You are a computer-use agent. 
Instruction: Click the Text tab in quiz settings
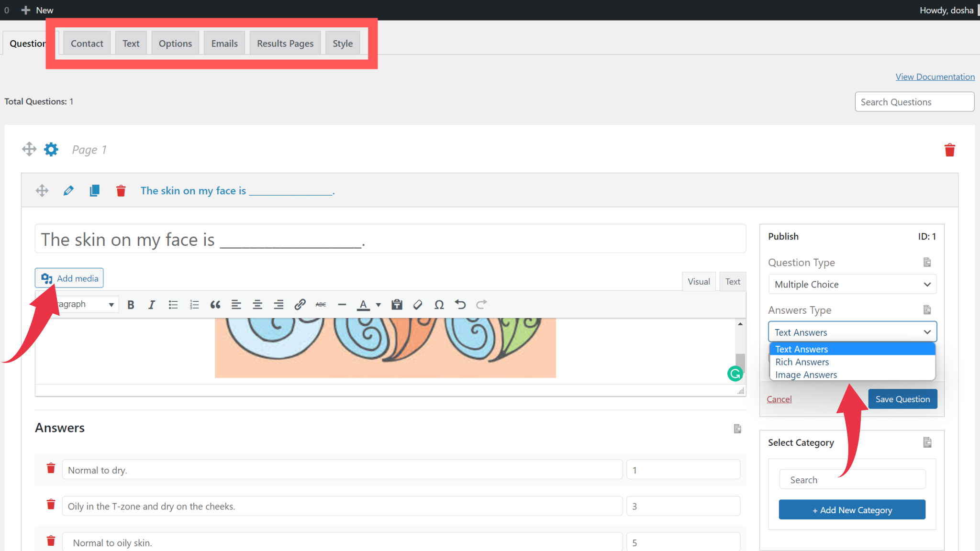point(131,43)
